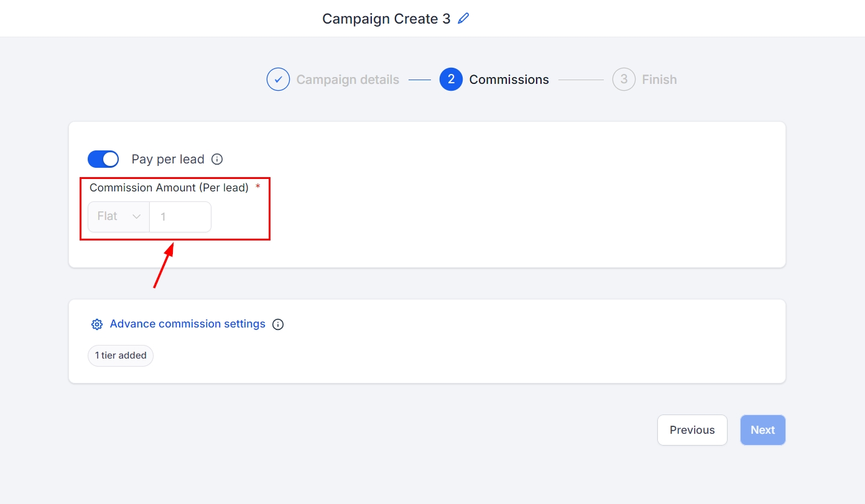Go back with the Previous button
This screenshot has width=865, height=504.
pyautogui.click(x=692, y=430)
